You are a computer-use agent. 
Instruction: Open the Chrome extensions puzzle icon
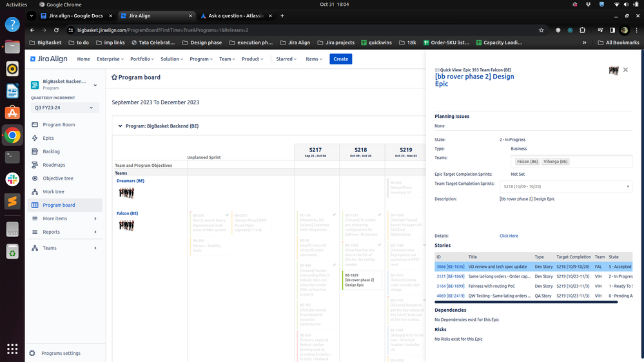click(x=582, y=30)
